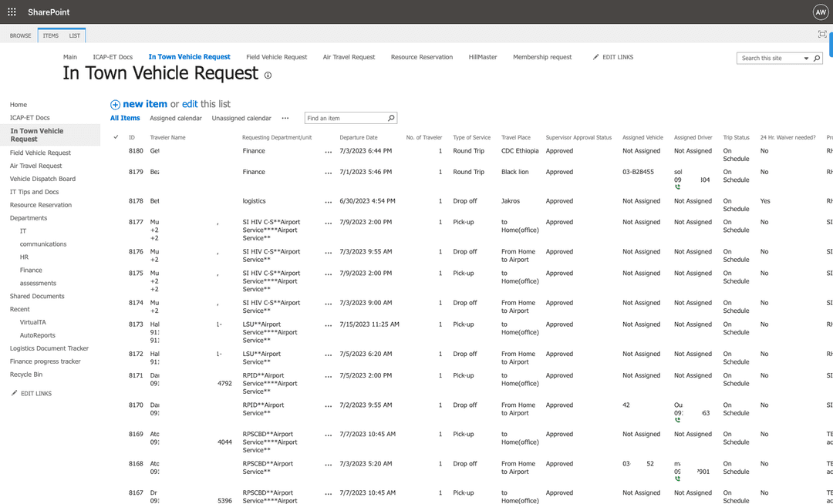Screen dimensions: 833x504
Task: Click the info icon beside page title
Action: tap(268, 76)
